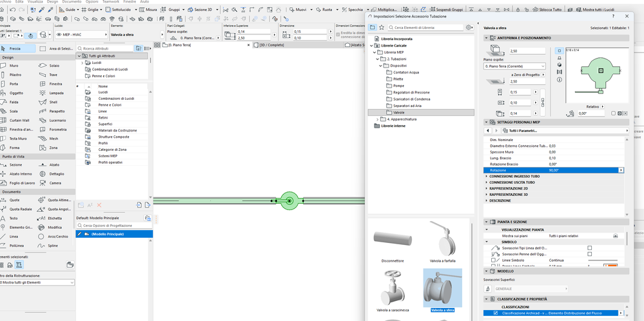The height and width of the screenshot is (321, 644).
Task: Uncheck Classificazione Archicad checkbox
Action: click(x=495, y=313)
